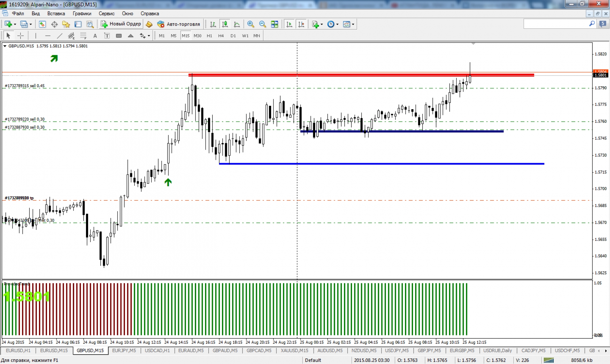Viewport: 610px width, 364px height.
Task: Switch to line chart mode
Action: [x=237, y=24]
